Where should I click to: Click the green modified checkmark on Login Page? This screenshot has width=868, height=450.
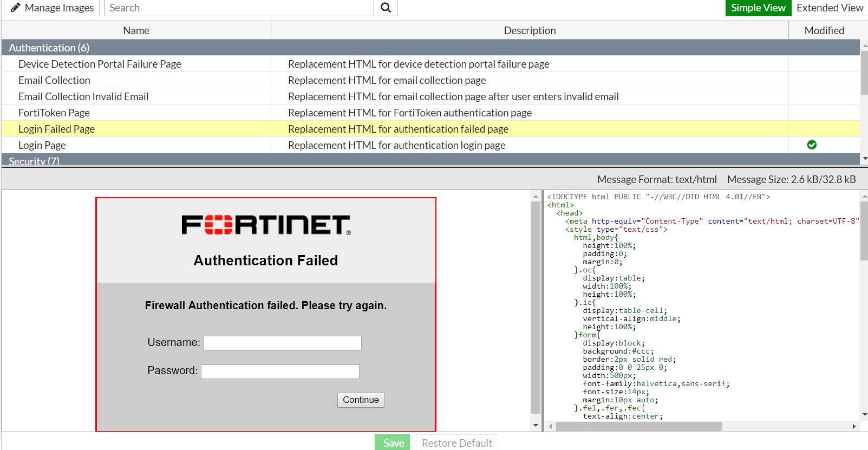pyautogui.click(x=812, y=145)
